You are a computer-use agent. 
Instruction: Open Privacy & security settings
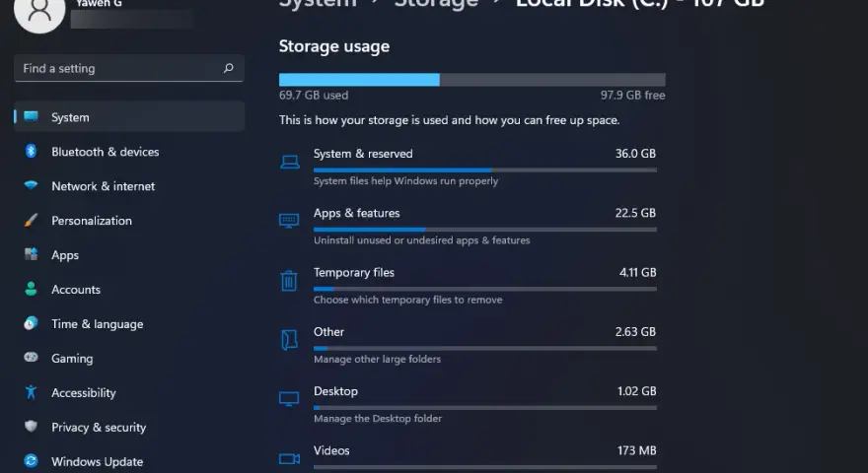[x=129, y=427]
